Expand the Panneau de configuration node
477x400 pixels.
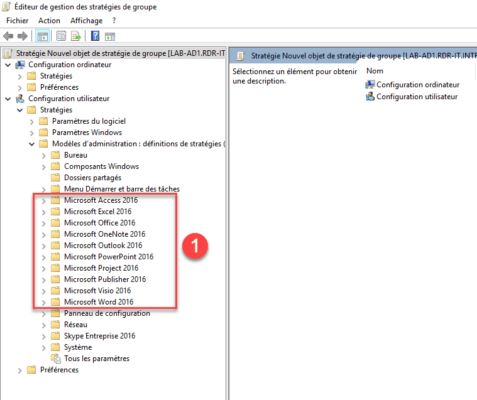[44, 314]
